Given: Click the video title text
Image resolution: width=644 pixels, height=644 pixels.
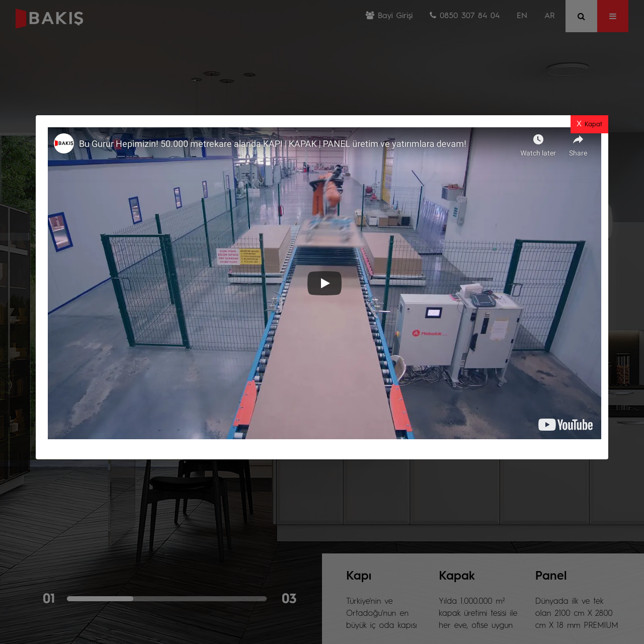Looking at the screenshot, I should point(272,144).
